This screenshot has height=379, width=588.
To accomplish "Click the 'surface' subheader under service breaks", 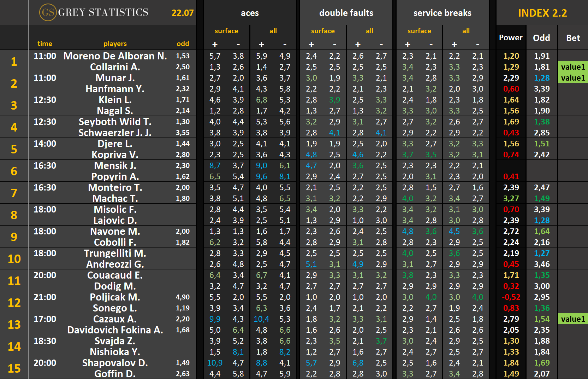I will pyautogui.click(x=419, y=31).
